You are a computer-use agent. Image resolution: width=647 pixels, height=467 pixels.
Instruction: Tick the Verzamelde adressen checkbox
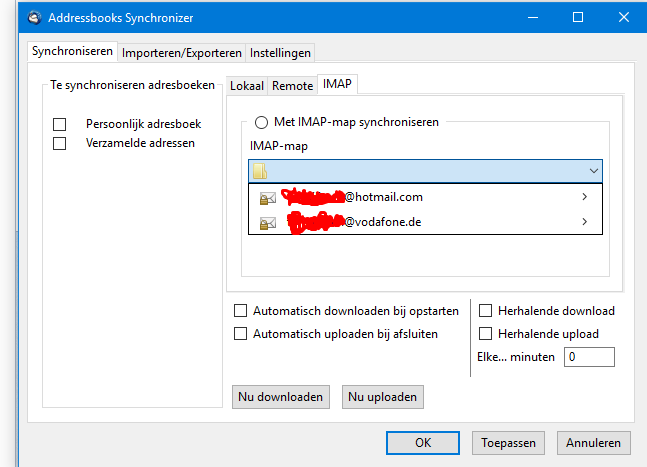pyautogui.click(x=60, y=143)
